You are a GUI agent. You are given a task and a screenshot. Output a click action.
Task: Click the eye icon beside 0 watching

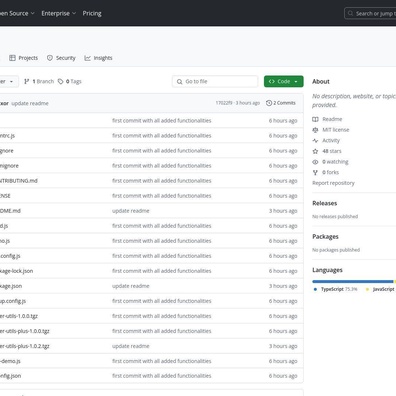click(315, 162)
